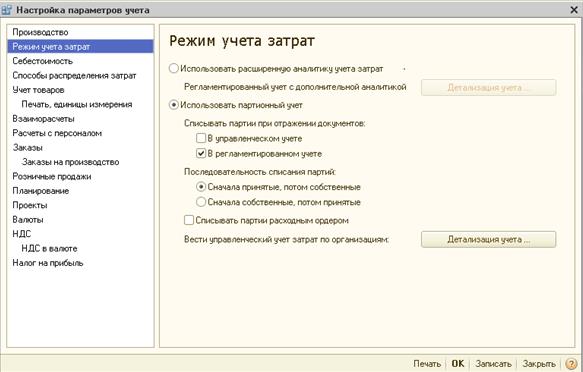Confirm settings with OK button
The image size is (583, 372).
click(x=458, y=364)
